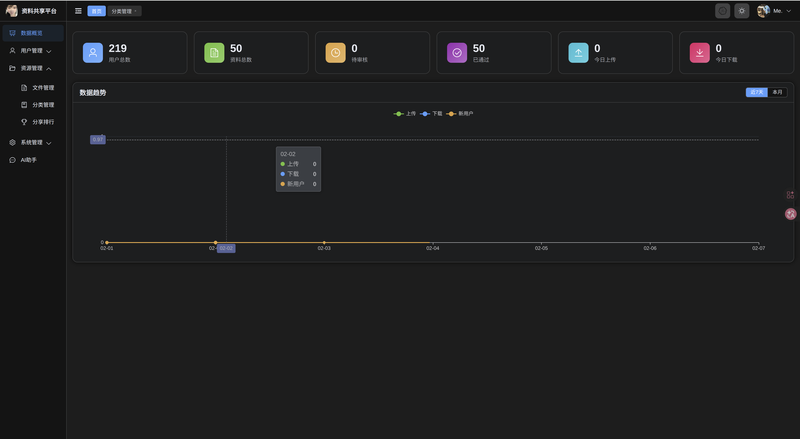Select the 本月 time range button
Screen dimensions: 800x439
click(x=777, y=92)
